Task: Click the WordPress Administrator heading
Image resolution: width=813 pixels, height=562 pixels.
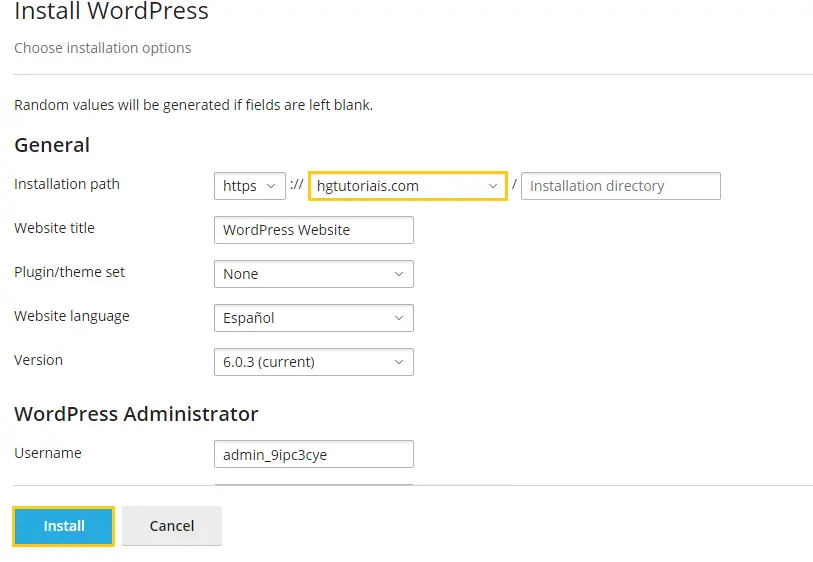Action: (x=136, y=414)
